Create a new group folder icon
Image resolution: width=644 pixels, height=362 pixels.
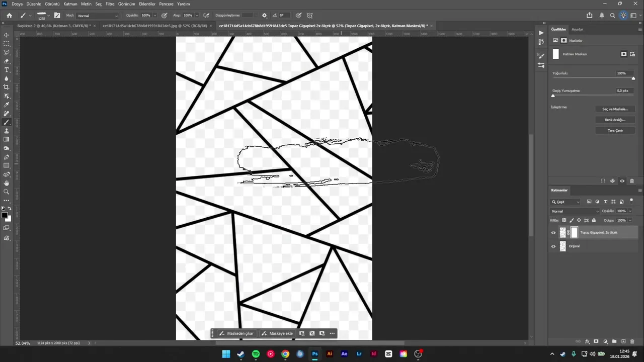(614, 341)
